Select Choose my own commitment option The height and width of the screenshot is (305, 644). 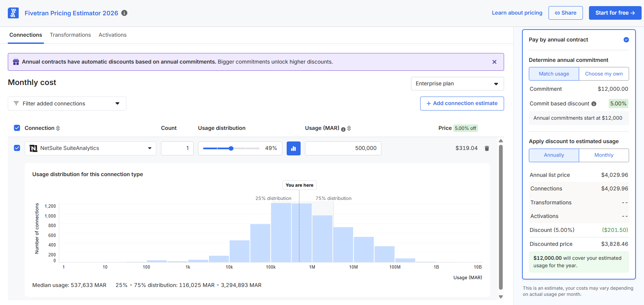click(x=604, y=74)
